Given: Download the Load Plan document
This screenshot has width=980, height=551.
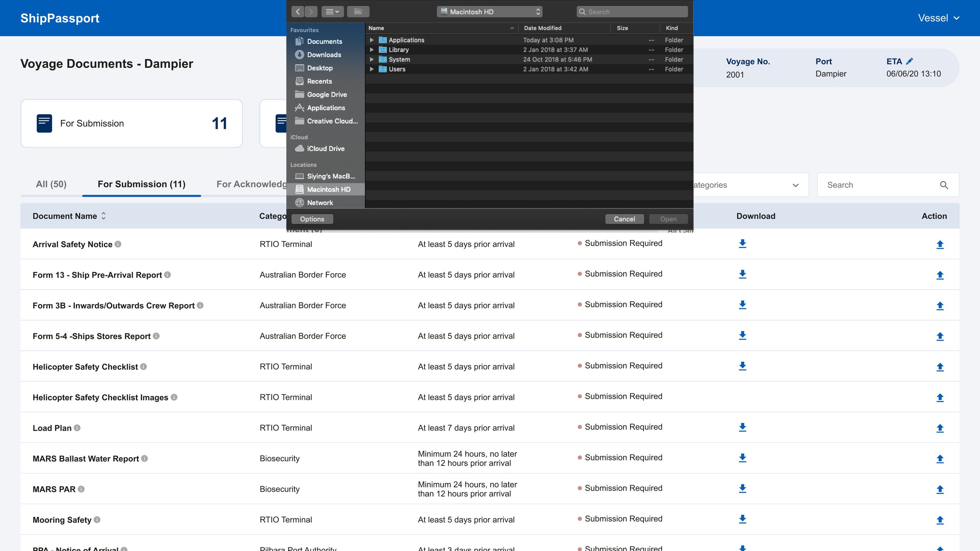Looking at the screenshot, I should pyautogui.click(x=742, y=427).
